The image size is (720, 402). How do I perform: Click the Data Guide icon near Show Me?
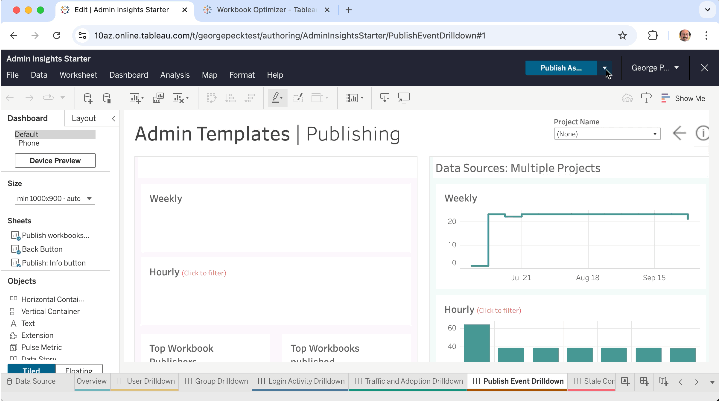(x=627, y=98)
